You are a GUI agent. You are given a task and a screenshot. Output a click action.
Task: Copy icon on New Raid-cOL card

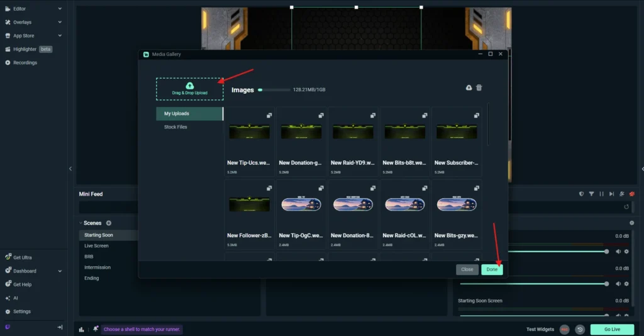[x=425, y=188]
